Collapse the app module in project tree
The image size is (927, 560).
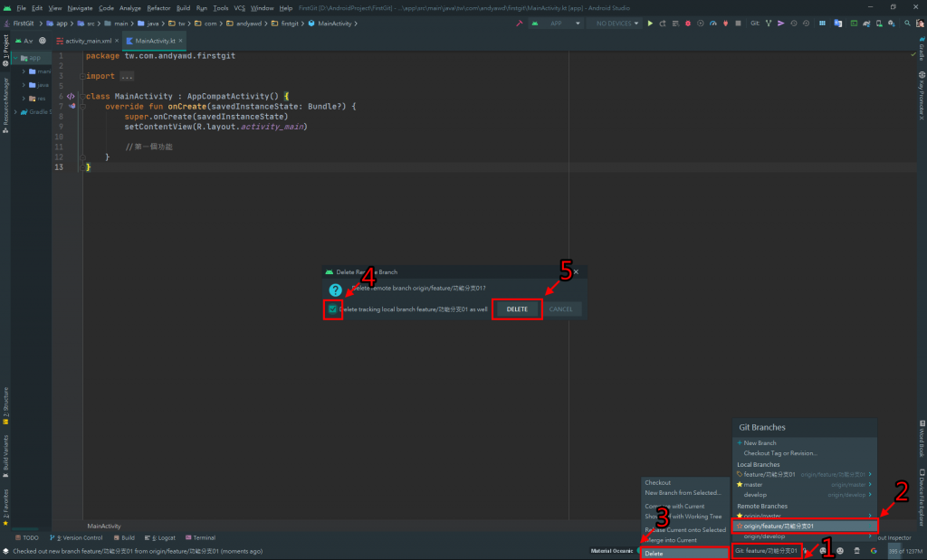point(16,58)
